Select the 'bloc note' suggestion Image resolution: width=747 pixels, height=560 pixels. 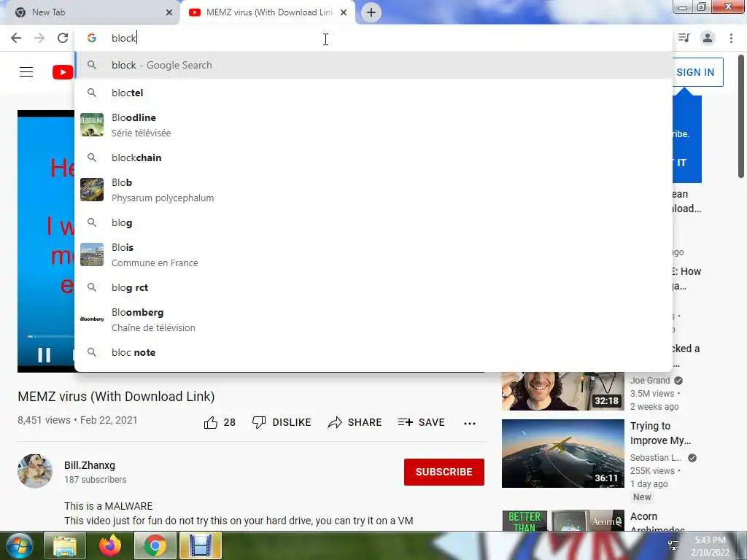pos(373,352)
